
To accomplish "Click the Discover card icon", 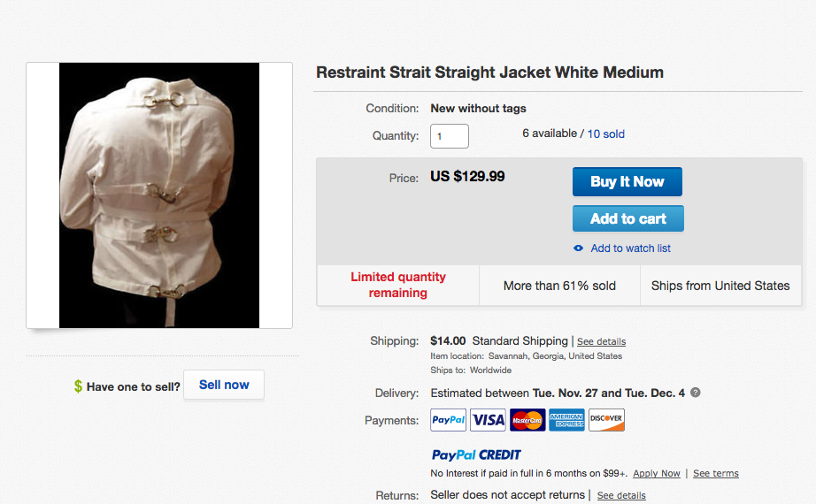I will pyautogui.click(x=606, y=420).
